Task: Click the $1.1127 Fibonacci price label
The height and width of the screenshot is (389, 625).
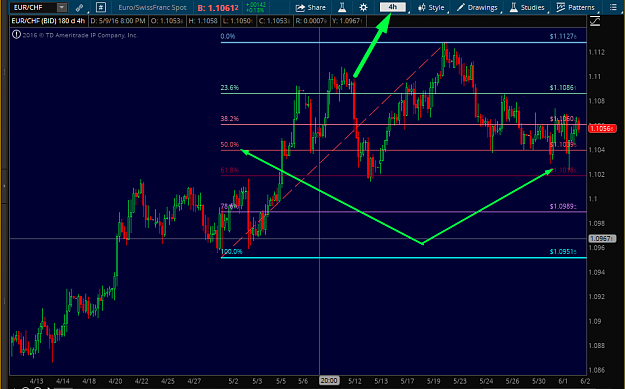Action: point(563,36)
